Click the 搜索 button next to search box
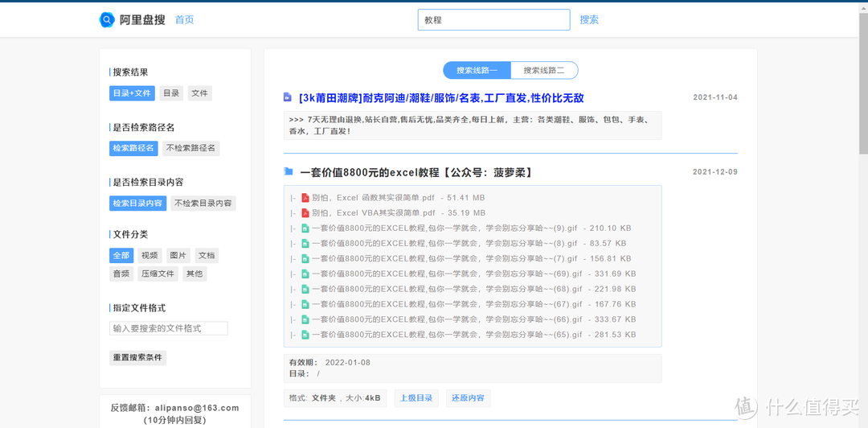The height and width of the screenshot is (428, 868). click(x=590, y=20)
